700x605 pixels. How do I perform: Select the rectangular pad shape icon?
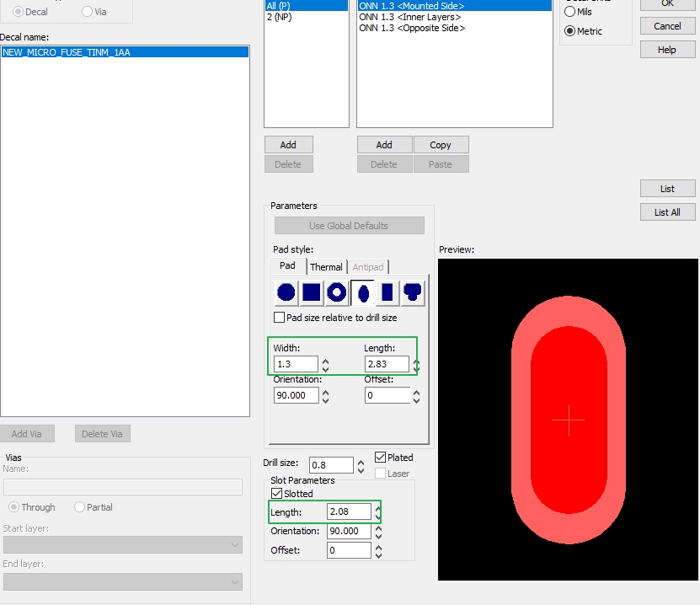click(387, 293)
